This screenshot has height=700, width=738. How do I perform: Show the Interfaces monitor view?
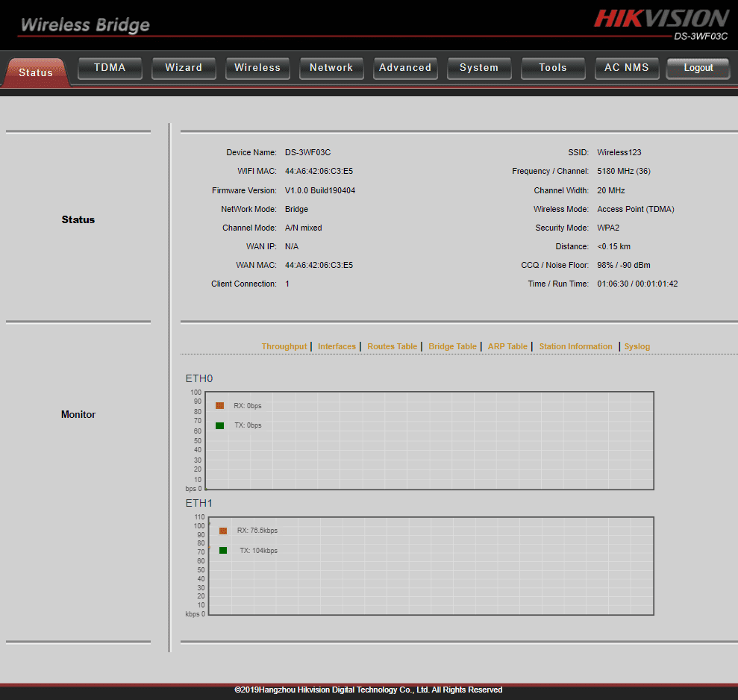[x=337, y=346]
